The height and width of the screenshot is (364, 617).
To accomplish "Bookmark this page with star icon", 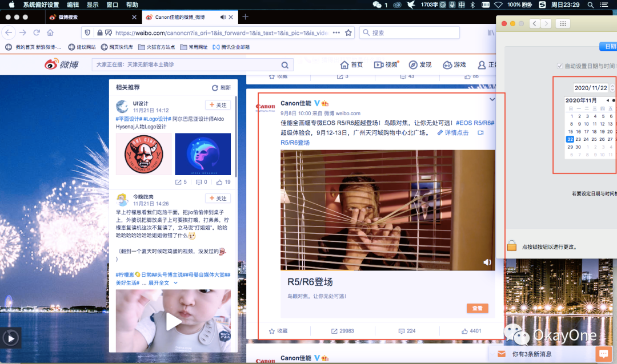I will [348, 33].
